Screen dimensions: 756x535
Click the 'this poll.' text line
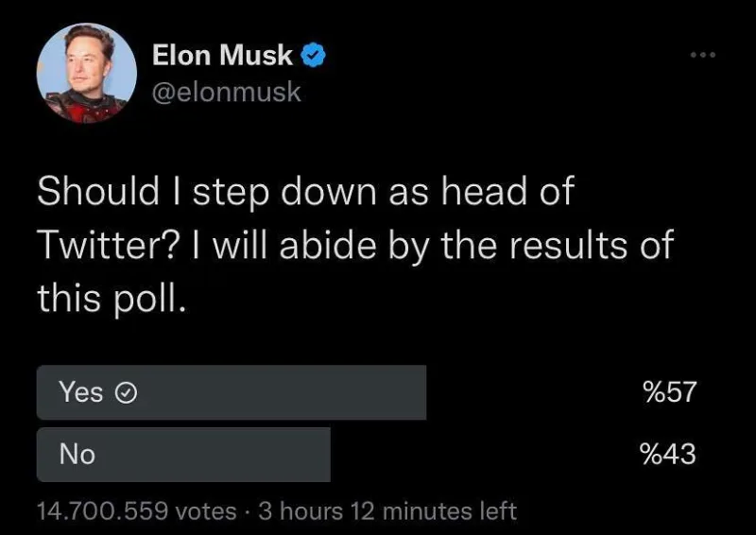tap(108, 299)
